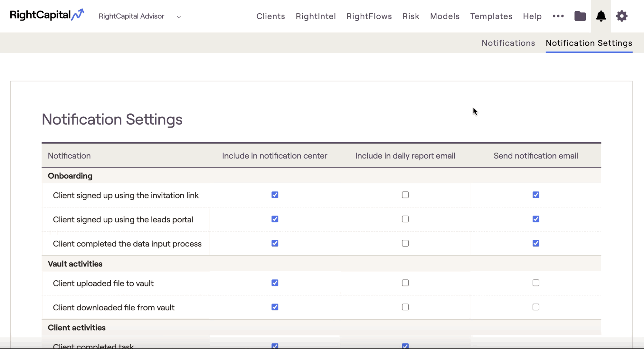Open the Templates menu item
This screenshot has width=644, height=349.
click(x=491, y=16)
